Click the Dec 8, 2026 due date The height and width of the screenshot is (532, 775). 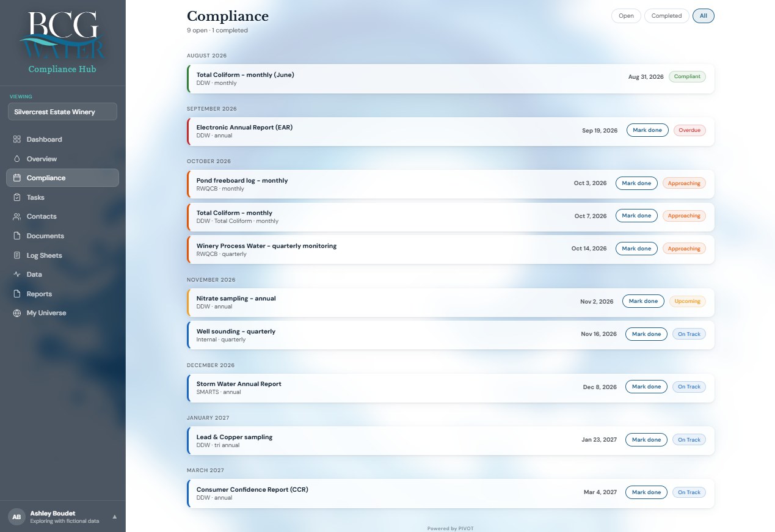coord(600,387)
